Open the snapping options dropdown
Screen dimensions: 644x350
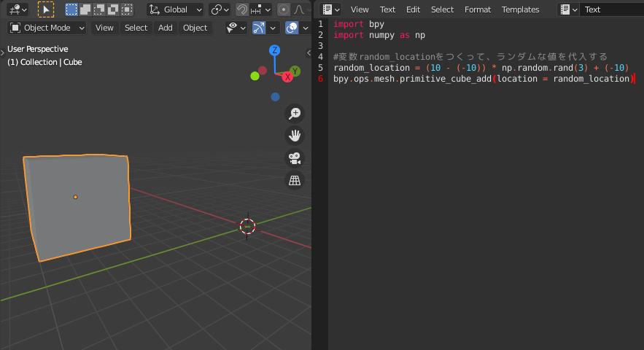tap(261, 9)
